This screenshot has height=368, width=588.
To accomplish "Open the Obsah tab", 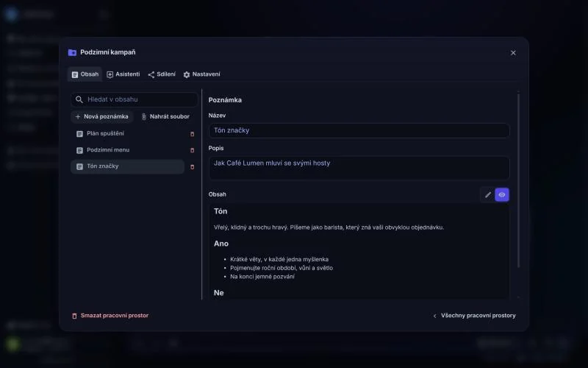I will (x=85, y=74).
